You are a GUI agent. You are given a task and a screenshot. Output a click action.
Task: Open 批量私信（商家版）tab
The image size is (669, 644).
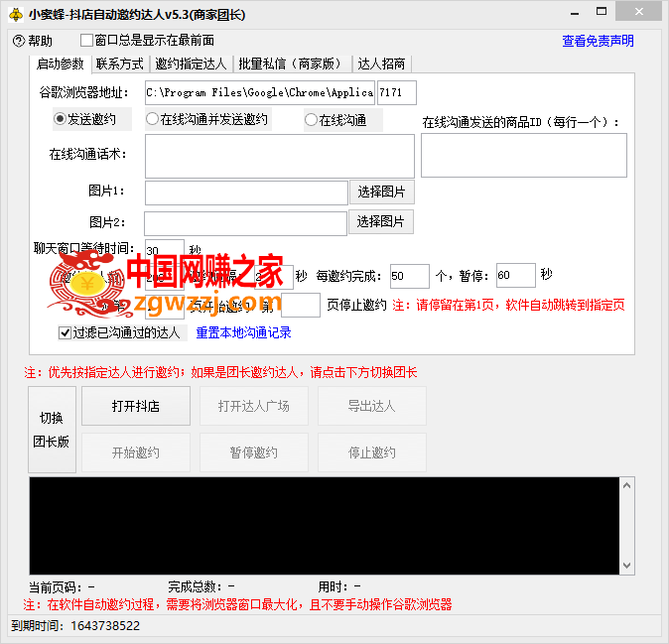pyautogui.click(x=292, y=64)
